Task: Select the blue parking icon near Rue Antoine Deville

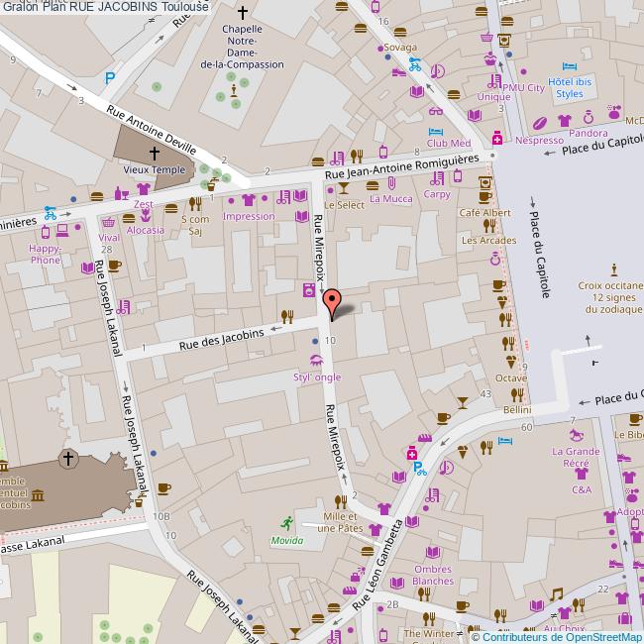Action: pos(110,77)
